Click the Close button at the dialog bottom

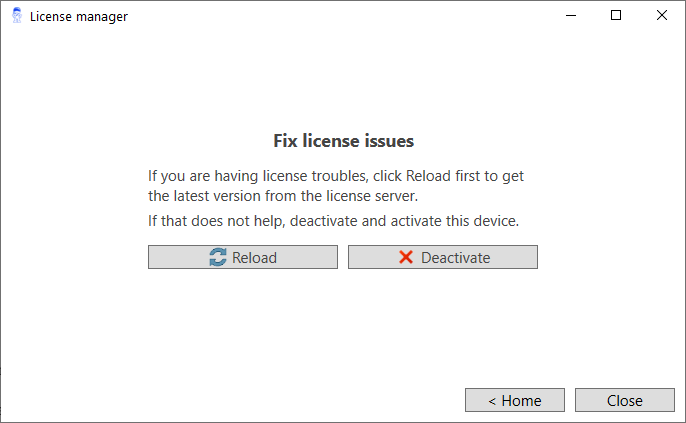[x=624, y=400]
